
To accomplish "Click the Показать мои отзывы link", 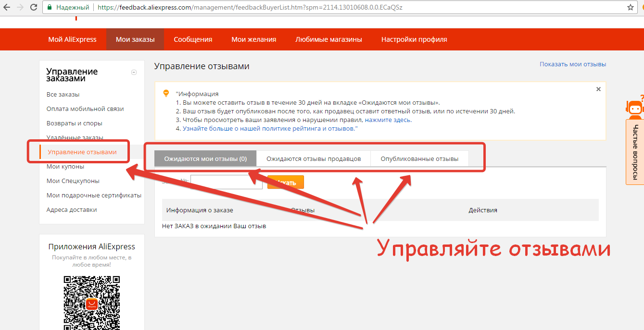I will 572,64.
